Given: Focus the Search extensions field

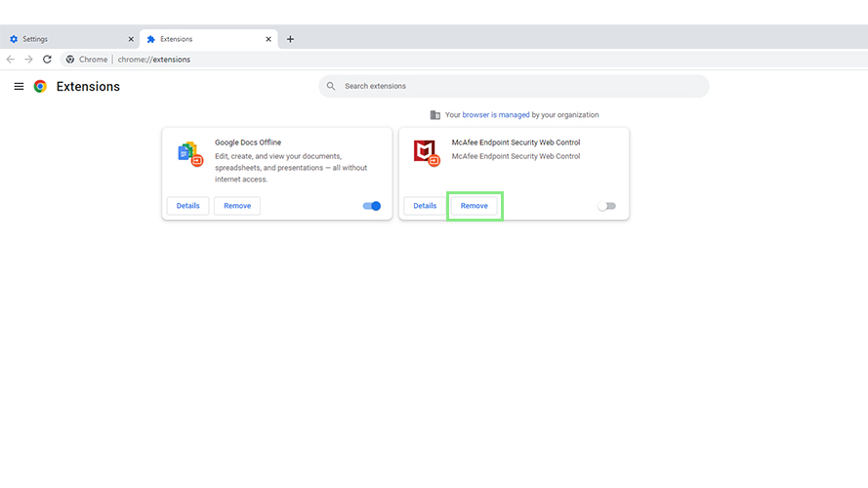Looking at the screenshot, I should [x=514, y=86].
